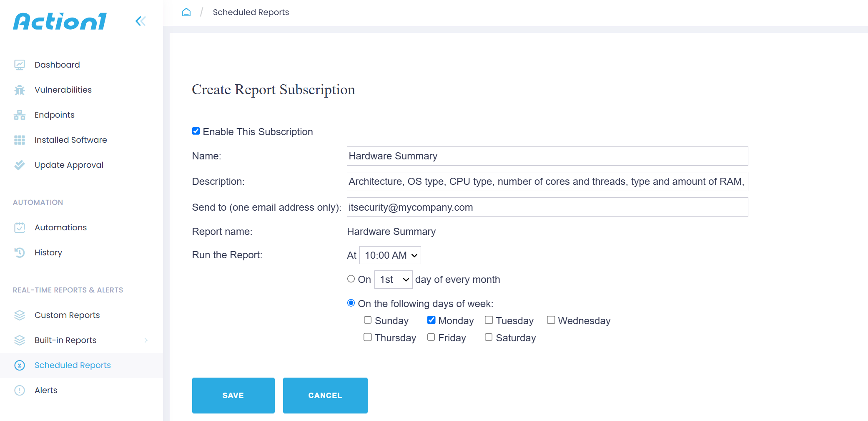
Task: Select the Vulnerabilities section icon
Action: pyautogui.click(x=20, y=89)
